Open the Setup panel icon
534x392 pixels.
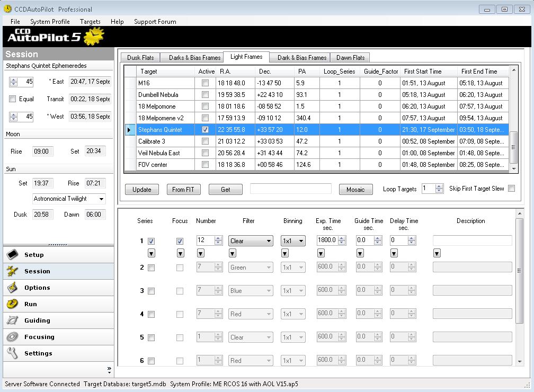point(13,254)
